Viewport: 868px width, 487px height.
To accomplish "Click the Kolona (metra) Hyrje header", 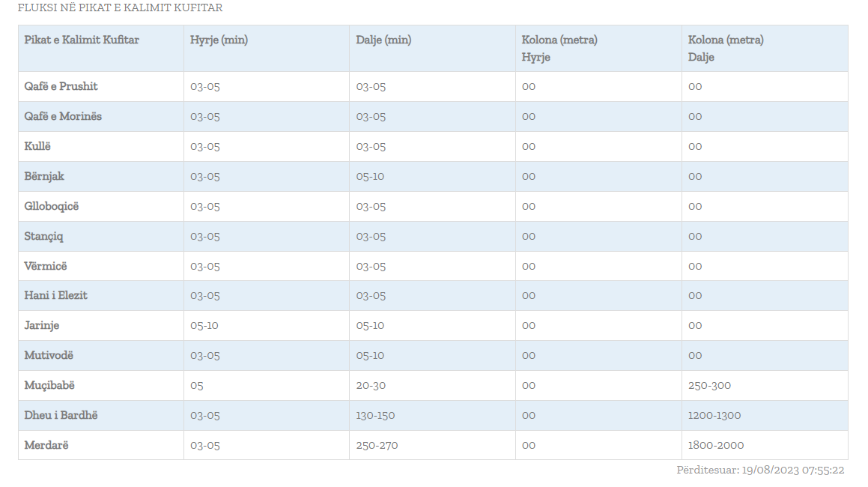I will click(559, 48).
